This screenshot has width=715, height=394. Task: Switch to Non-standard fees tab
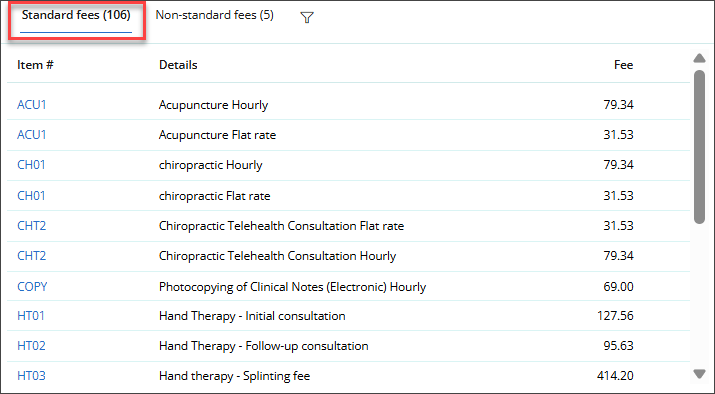214,15
